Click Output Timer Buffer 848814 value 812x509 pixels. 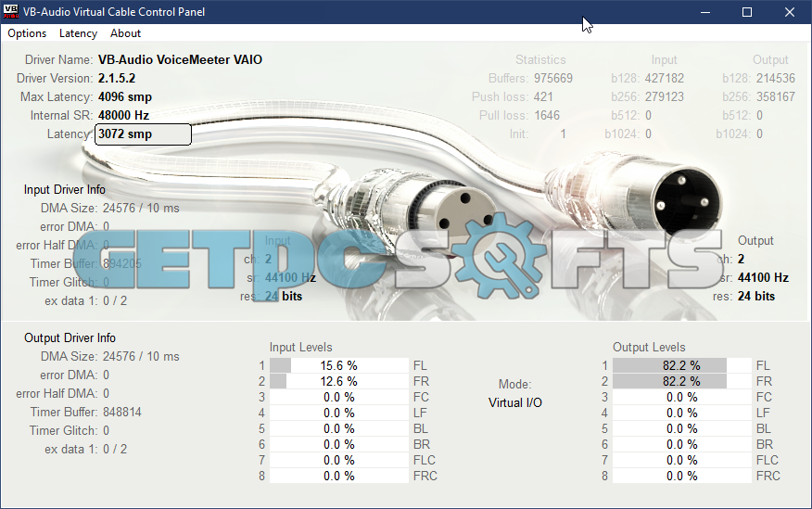pos(121,413)
